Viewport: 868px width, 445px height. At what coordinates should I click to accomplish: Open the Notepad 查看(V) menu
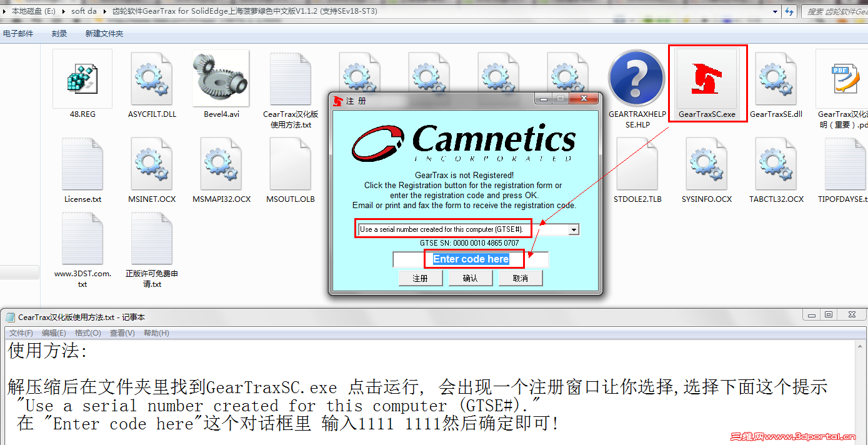pos(122,333)
